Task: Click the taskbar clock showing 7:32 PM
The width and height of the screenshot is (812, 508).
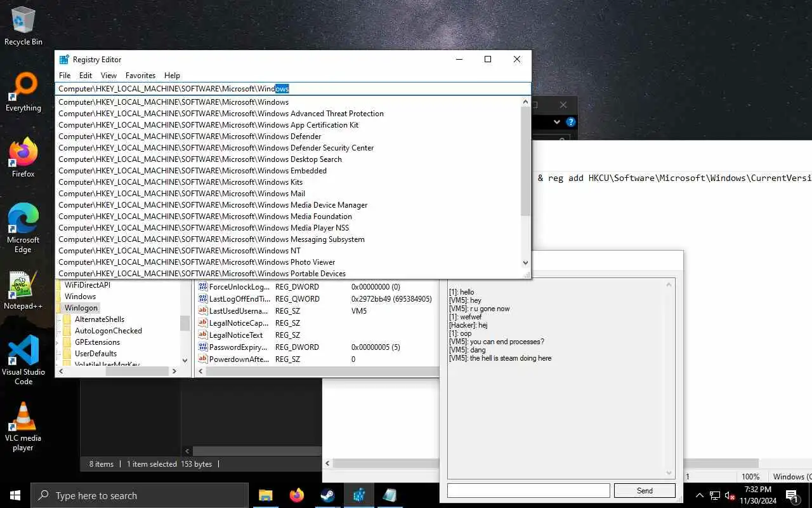Action: tap(758, 495)
